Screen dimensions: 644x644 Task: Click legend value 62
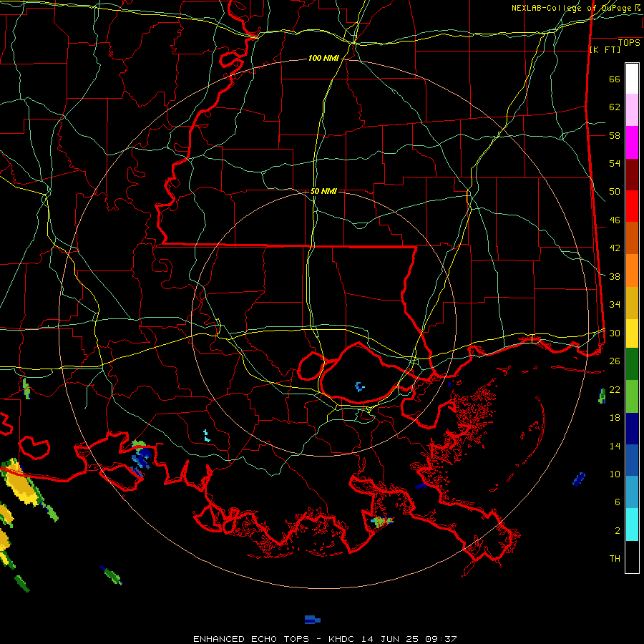pyautogui.click(x=615, y=107)
